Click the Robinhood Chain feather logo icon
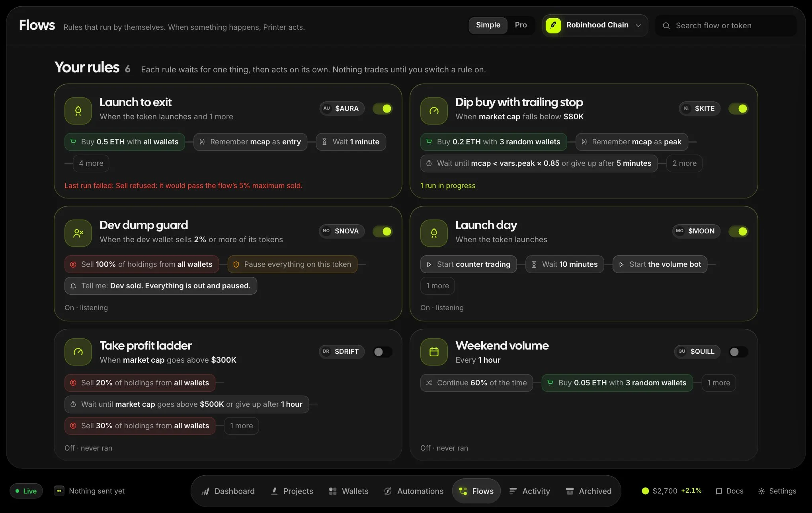Screen dimensions: 812x513 tap(553, 25)
